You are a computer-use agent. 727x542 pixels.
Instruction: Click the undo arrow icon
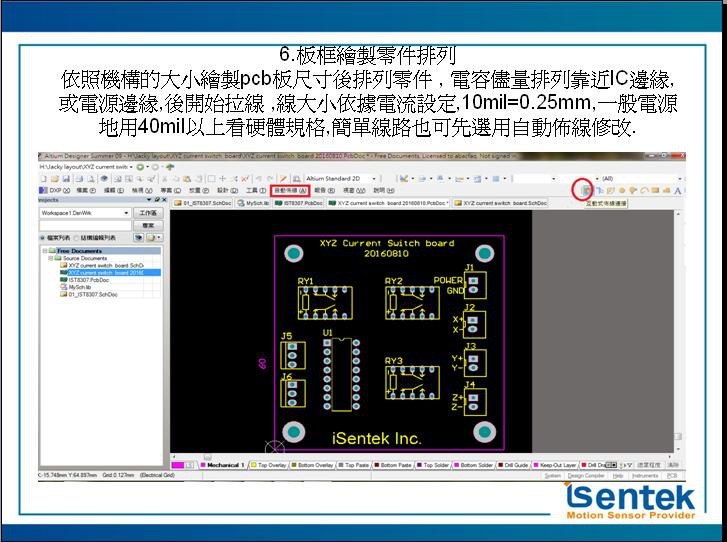coord(259,179)
